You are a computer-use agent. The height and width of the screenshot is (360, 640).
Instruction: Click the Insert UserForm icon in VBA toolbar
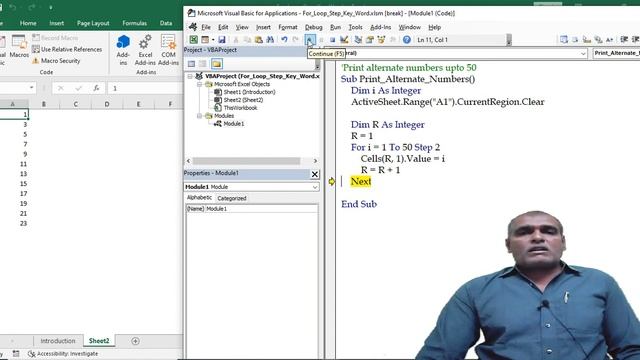[205, 40]
